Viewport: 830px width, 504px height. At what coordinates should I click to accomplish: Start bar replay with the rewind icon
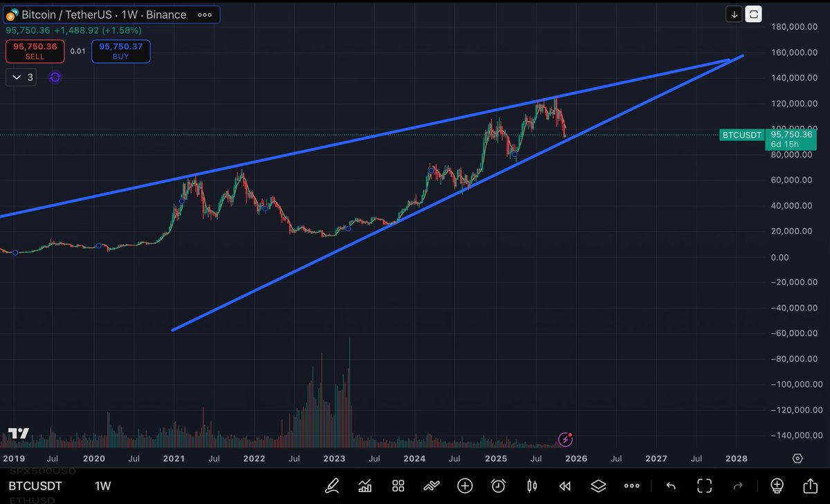click(564, 485)
